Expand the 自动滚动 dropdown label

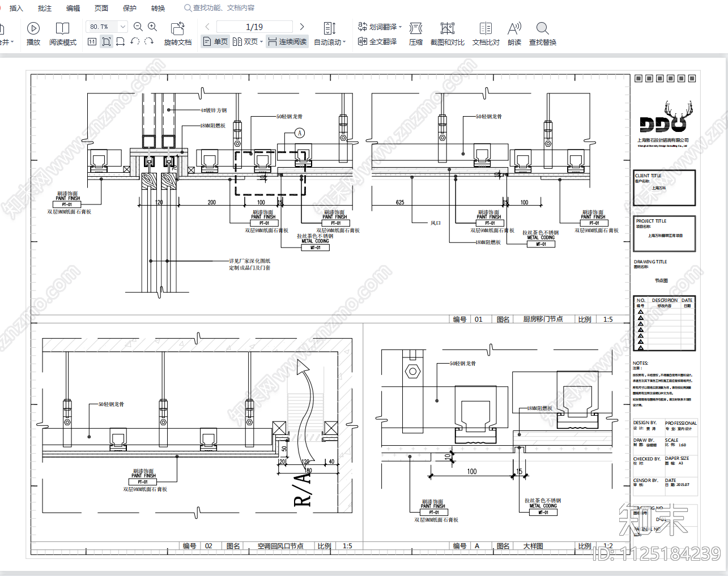[330, 42]
